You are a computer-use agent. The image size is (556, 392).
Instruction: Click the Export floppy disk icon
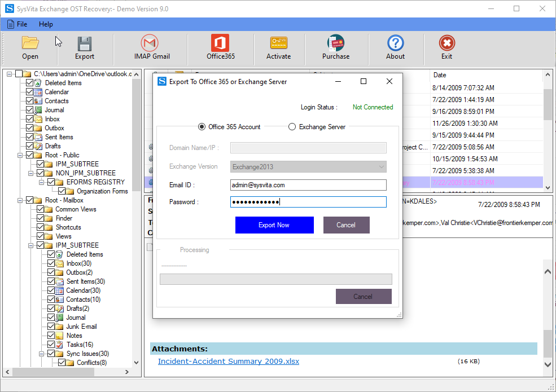click(x=85, y=43)
